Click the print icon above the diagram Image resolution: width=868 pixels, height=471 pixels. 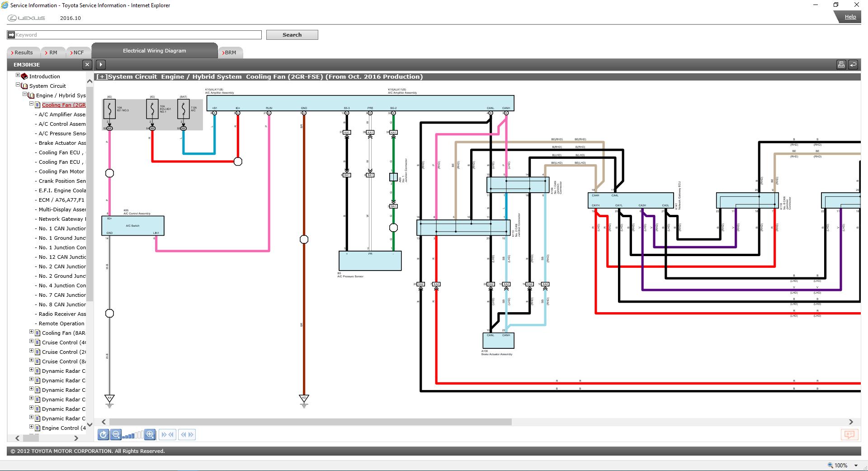[841, 65]
